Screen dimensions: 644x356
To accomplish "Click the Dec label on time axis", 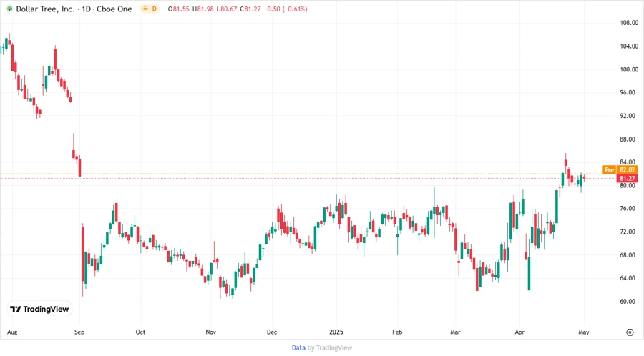I will click(x=272, y=332).
